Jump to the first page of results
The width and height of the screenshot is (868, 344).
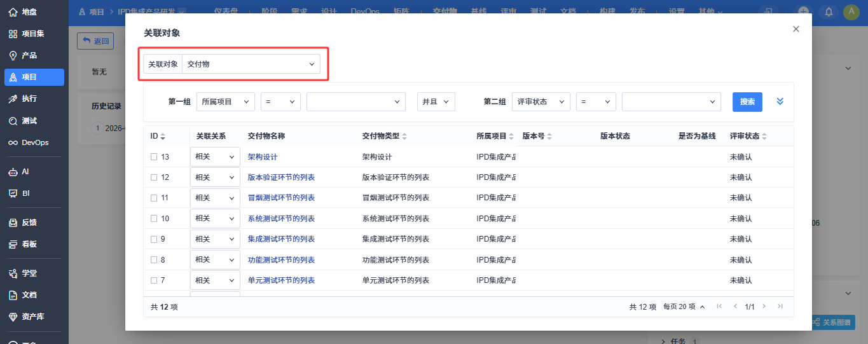(x=719, y=306)
